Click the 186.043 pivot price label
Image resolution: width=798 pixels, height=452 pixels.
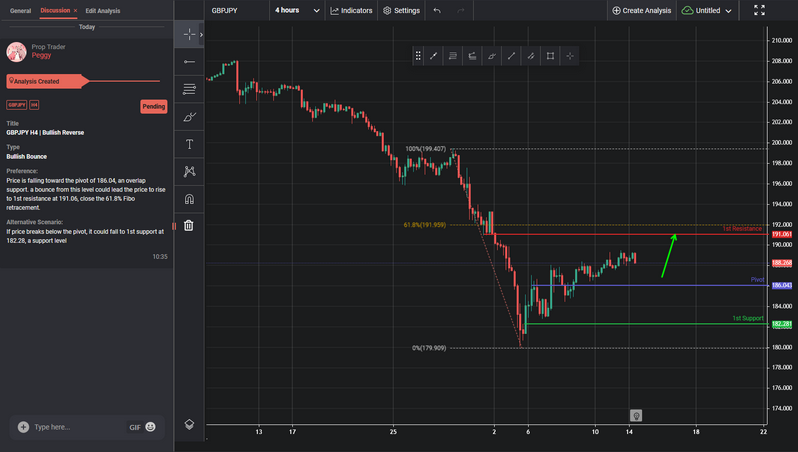click(782, 285)
